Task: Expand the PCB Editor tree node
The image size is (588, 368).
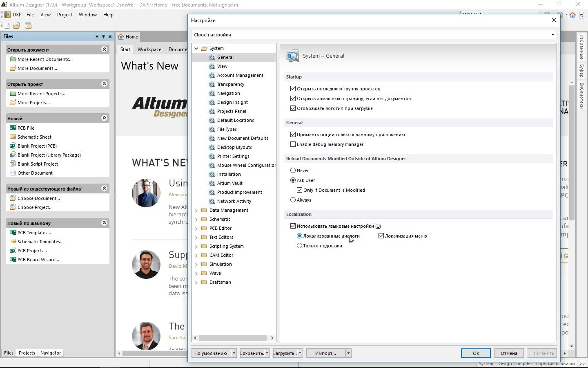Action: pos(196,228)
